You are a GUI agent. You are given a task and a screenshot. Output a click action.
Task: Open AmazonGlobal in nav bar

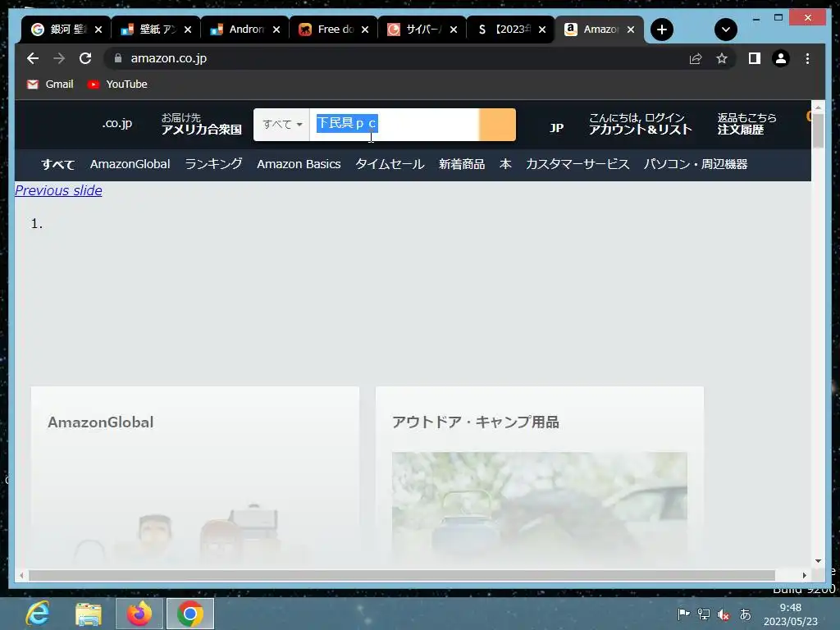pos(130,164)
